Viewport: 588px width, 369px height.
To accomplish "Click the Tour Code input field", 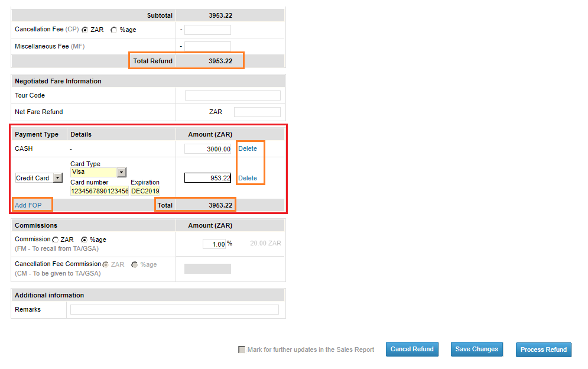I will [232, 95].
